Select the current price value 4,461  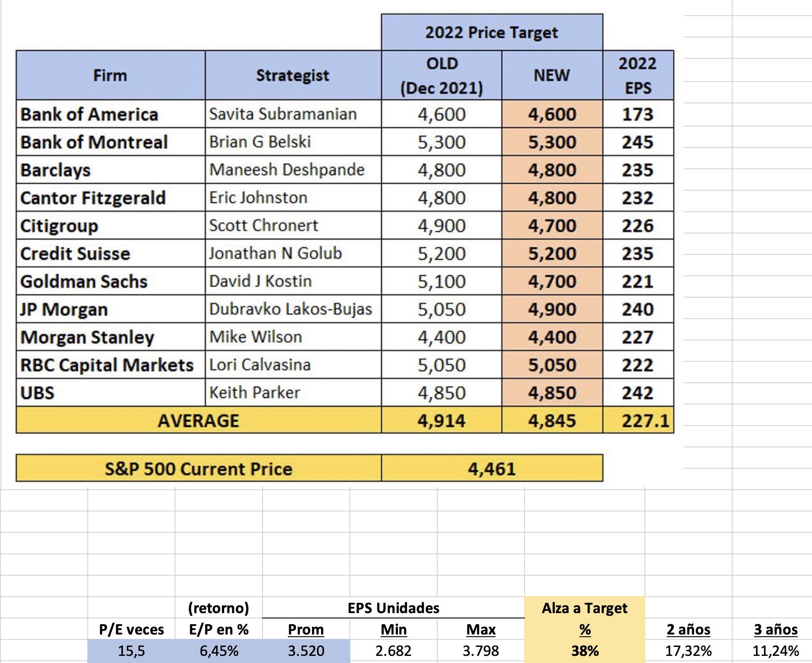(x=492, y=468)
